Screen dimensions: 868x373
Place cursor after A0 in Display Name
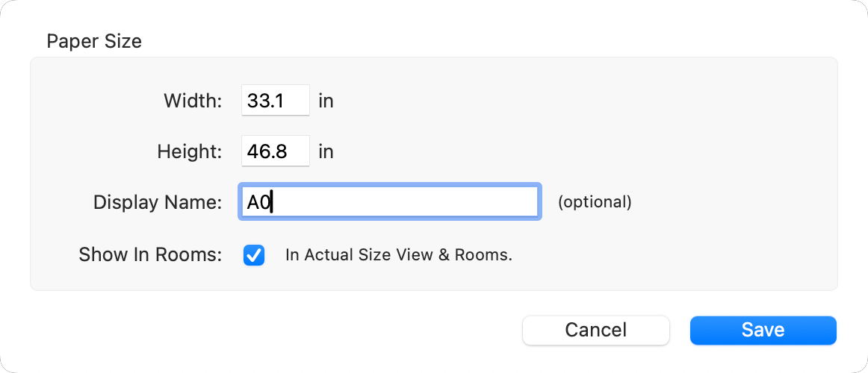coord(271,202)
